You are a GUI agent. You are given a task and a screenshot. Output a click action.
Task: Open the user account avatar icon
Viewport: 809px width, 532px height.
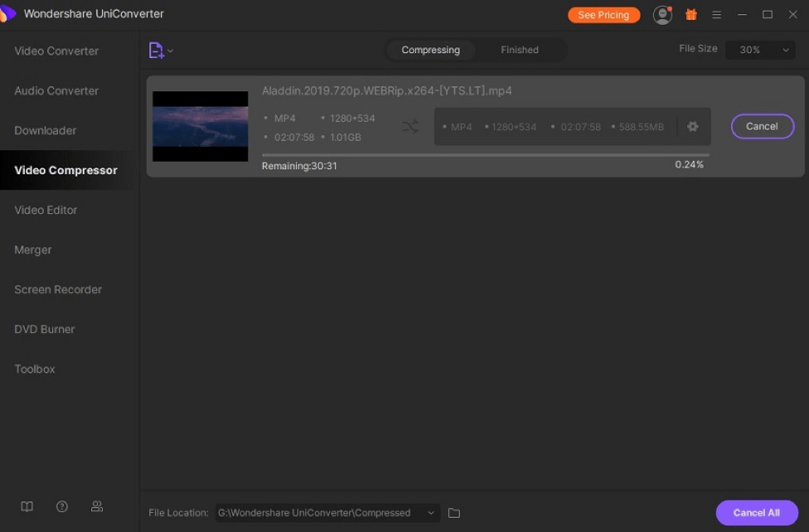click(662, 15)
